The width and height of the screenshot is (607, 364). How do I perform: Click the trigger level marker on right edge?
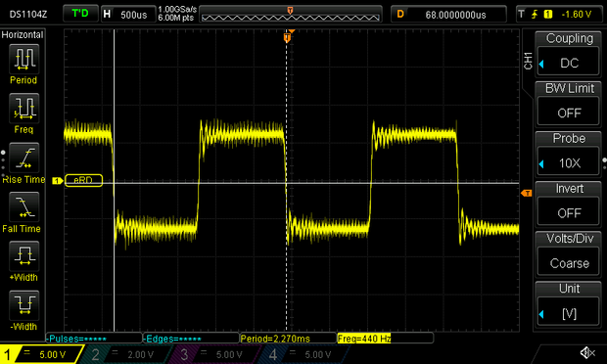pyautogui.click(x=527, y=193)
